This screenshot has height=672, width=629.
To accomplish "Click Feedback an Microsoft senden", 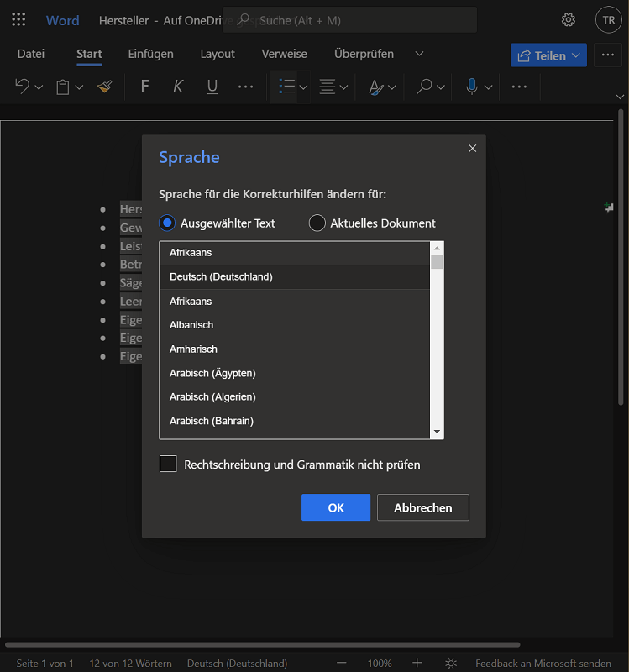I will pos(543,663).
